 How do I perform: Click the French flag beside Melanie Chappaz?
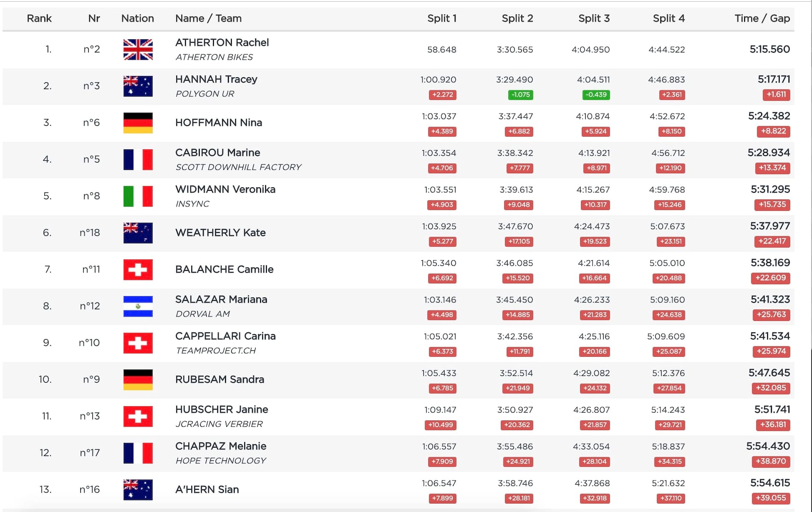137,453
